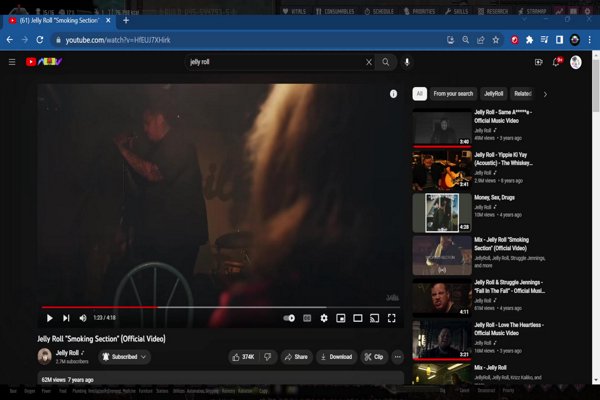Open Chrome profile avatar
The image size is (600, 400).
[x=575, y=40]
